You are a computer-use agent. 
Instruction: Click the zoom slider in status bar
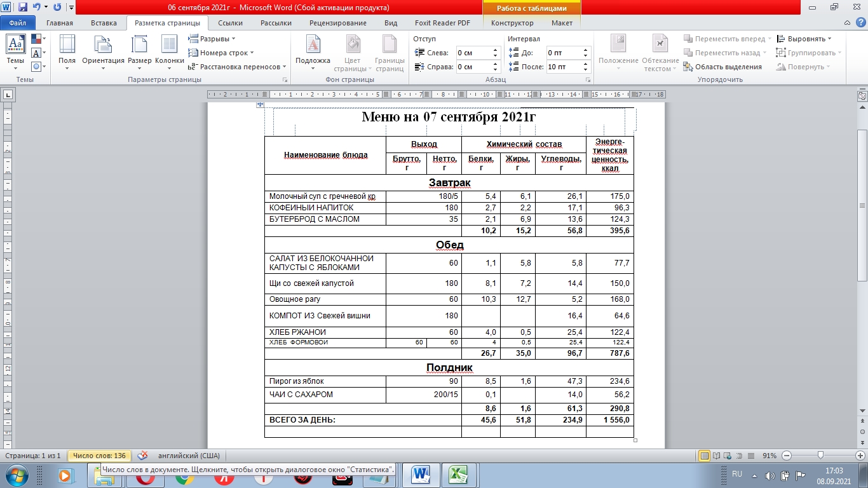pyautogui.click(x=821, y=456)
